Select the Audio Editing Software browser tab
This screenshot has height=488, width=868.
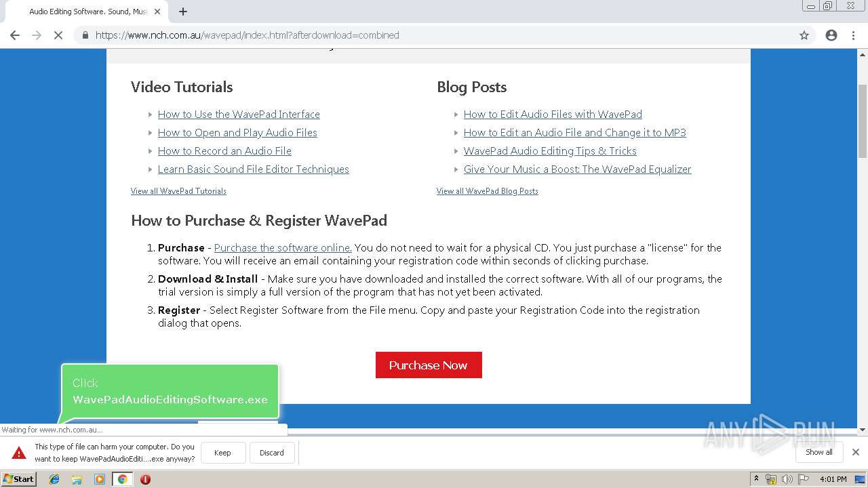[x=88, y=12]
